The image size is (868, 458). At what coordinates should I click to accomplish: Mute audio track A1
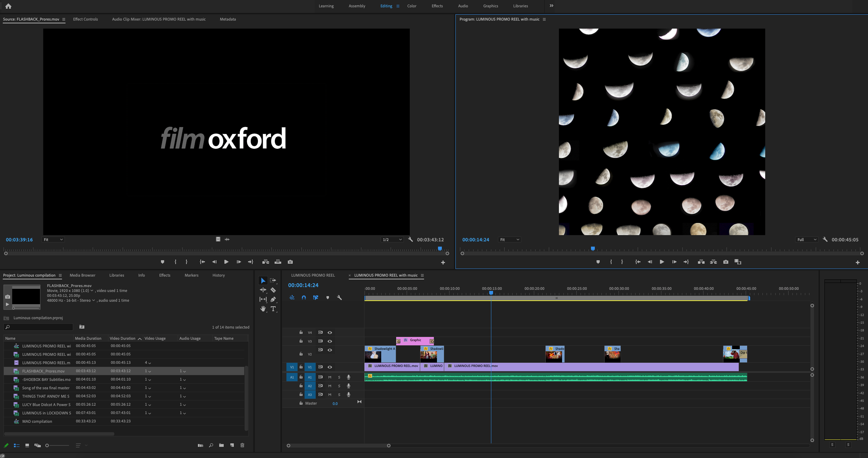(330, 377)
